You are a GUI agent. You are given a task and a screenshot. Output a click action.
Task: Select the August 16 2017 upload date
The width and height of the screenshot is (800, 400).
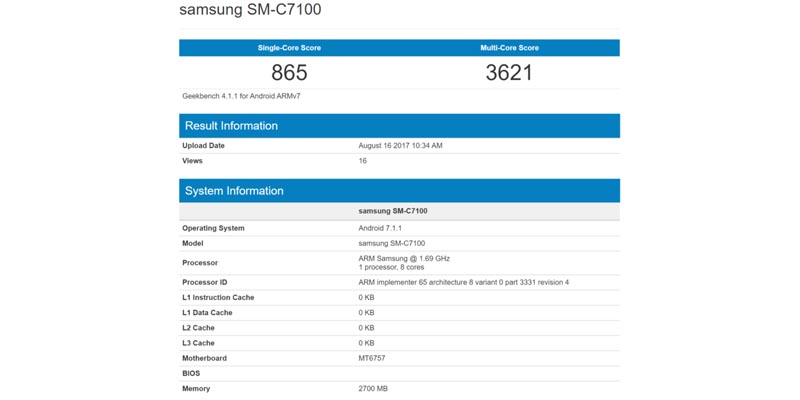400,146
